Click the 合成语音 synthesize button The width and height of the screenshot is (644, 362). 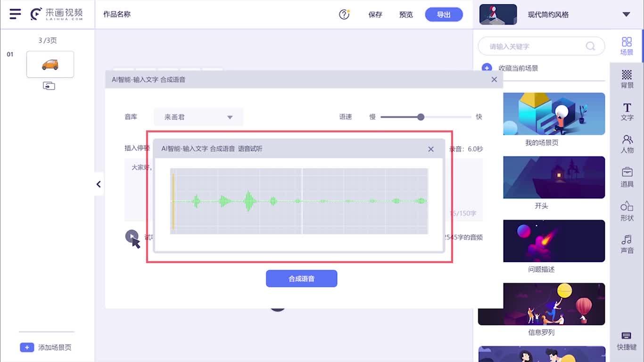click(x=302, y=279)
